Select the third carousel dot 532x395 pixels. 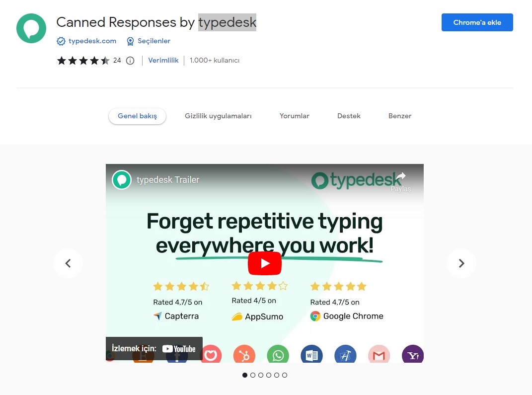click(261, 375)
